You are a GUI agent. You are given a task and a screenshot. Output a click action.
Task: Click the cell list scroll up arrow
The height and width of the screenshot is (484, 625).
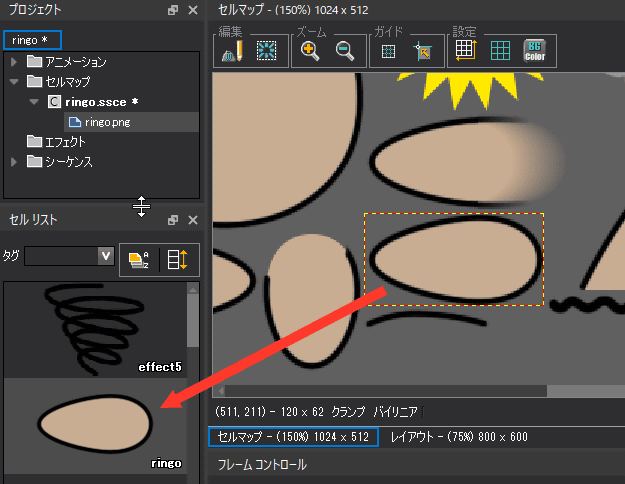[193, 289]
